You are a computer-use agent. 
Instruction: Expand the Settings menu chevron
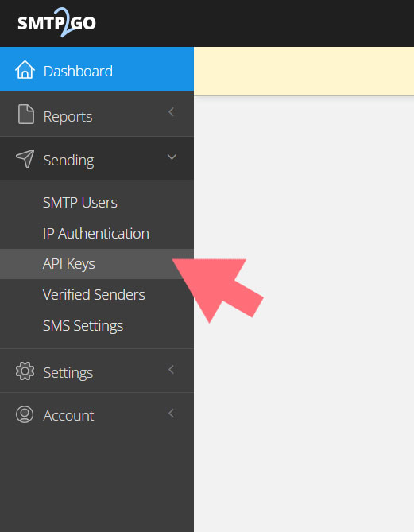(171, 370)
